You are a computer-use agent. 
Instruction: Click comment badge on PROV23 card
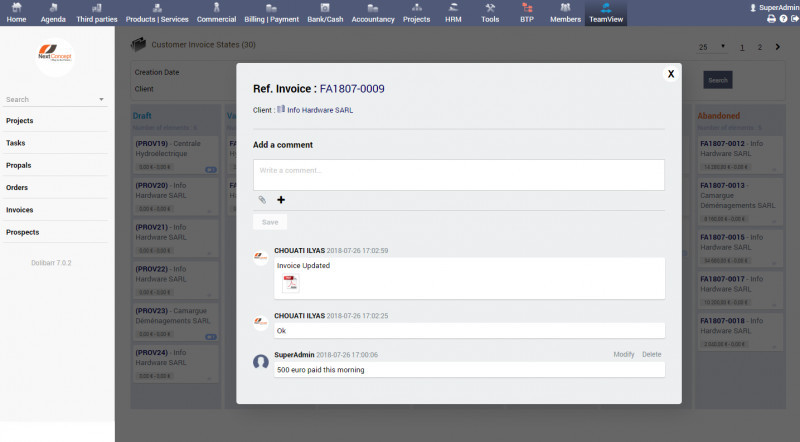point(211,337)
